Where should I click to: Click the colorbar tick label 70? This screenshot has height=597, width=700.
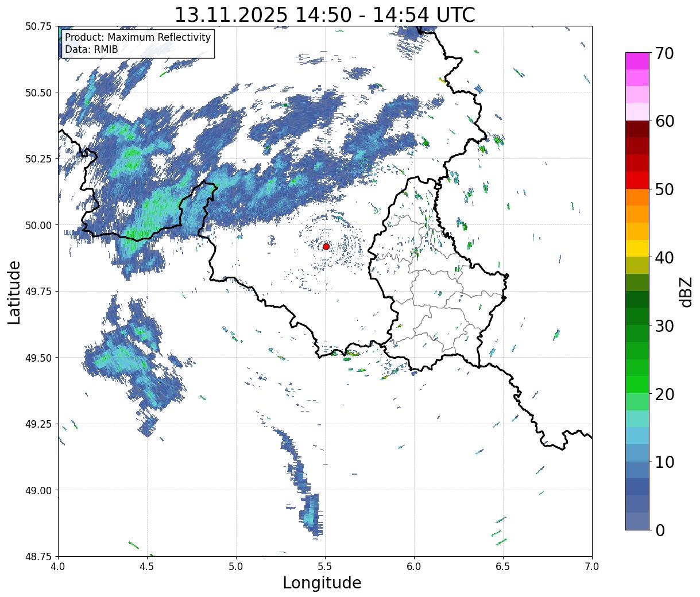click(x=664, y=53)
